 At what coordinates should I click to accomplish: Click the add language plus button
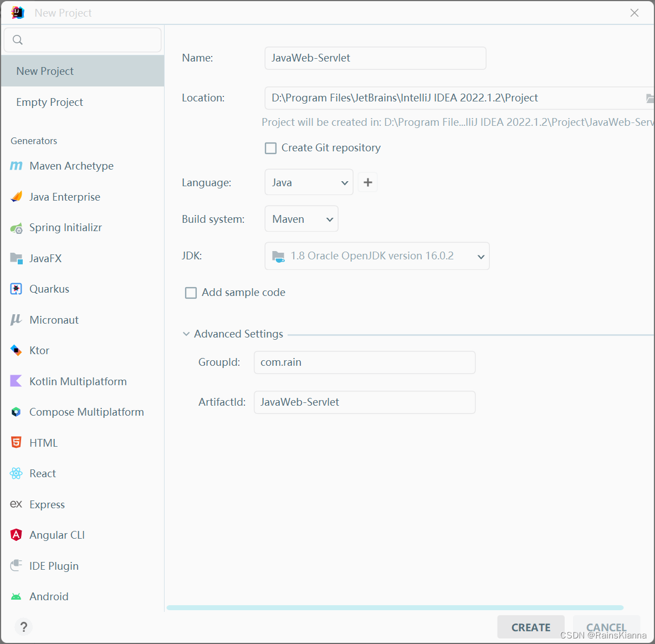click(x=367, y=182)
